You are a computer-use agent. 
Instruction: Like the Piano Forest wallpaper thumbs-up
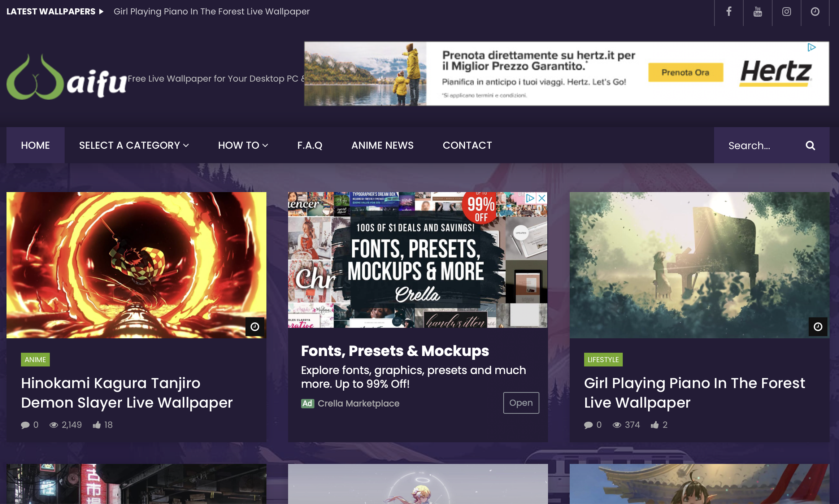[x=655, y=425]
